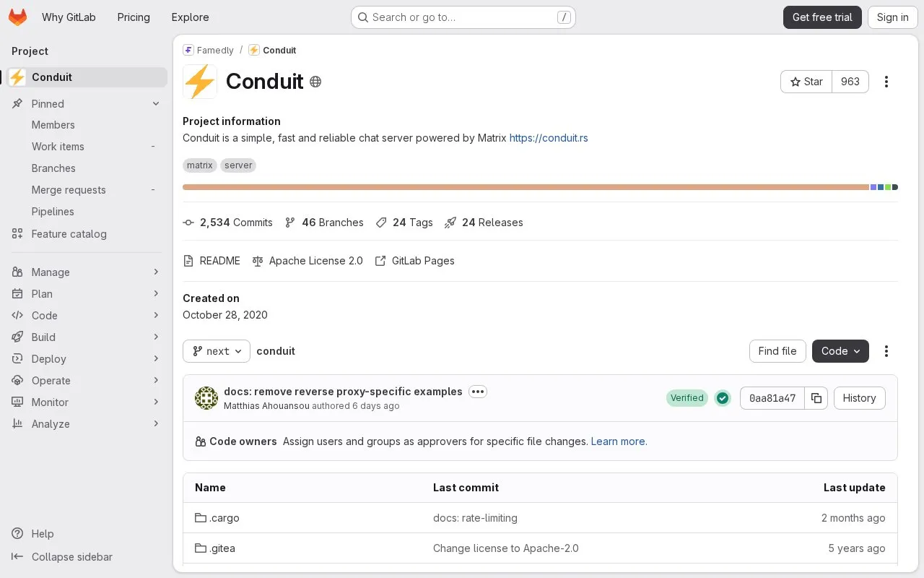Open the Feature catalog sidebar item
Image resolution: width=924 pixels, height=578 pixels.
coord(87,234)
